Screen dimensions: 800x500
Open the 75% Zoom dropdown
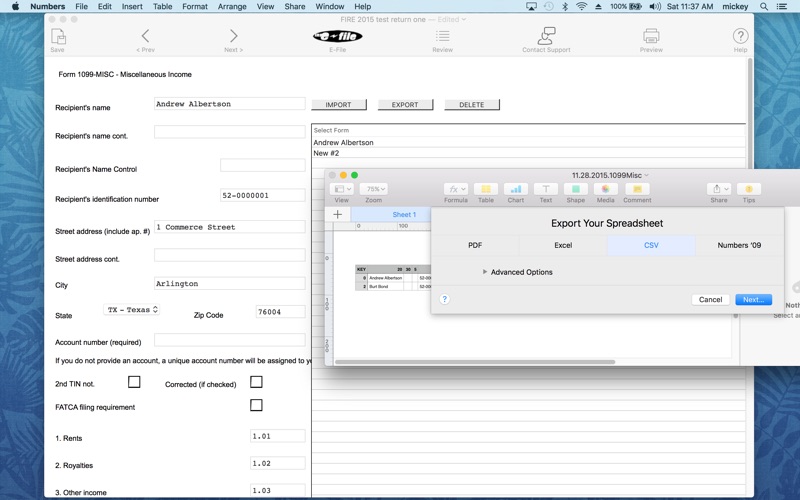[373, 189]
